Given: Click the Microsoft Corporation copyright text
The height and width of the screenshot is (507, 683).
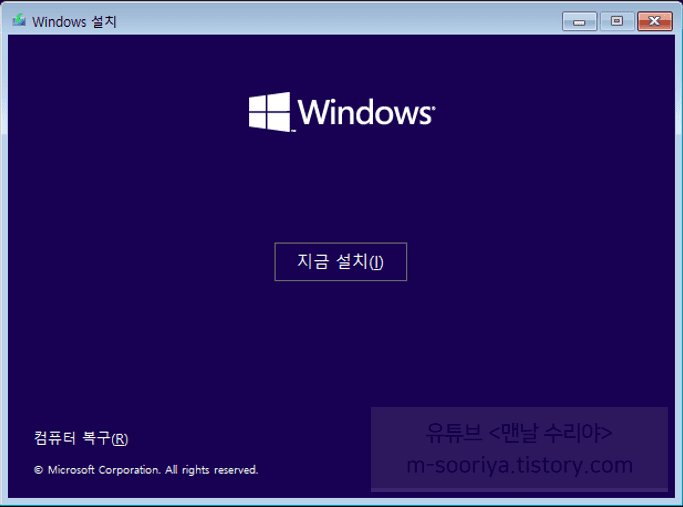Looking at the screenshot, I should pyautogui.click(x=146, y=470).
